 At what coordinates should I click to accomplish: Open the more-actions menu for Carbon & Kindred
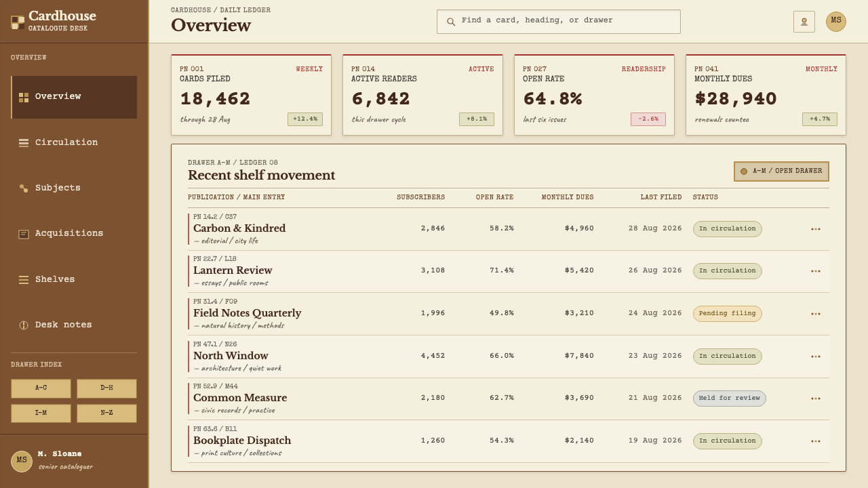[x=816, y=229]
